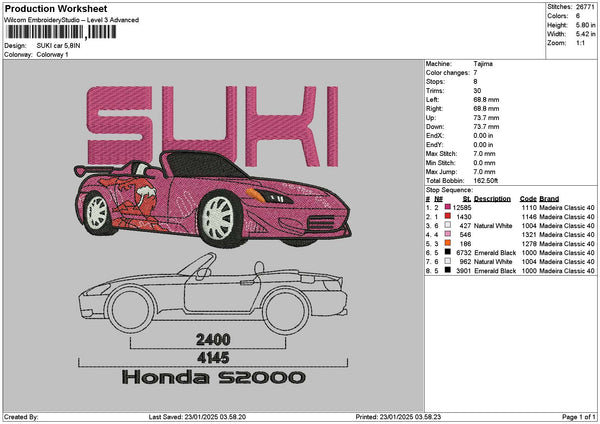Click the dark pink swatch in stop 1
600x424 pixels.
pyautogui.click(x=448, y=207)
